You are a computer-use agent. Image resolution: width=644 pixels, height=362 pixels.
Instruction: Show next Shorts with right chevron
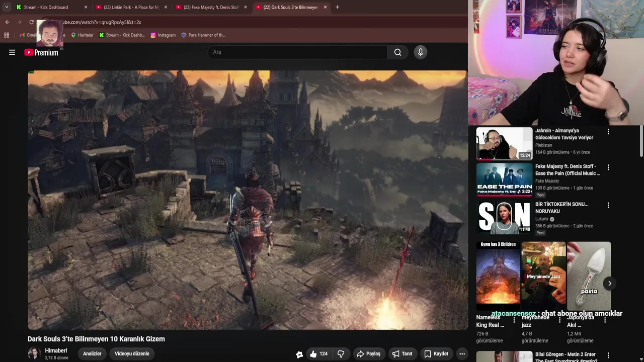[609, 284]
